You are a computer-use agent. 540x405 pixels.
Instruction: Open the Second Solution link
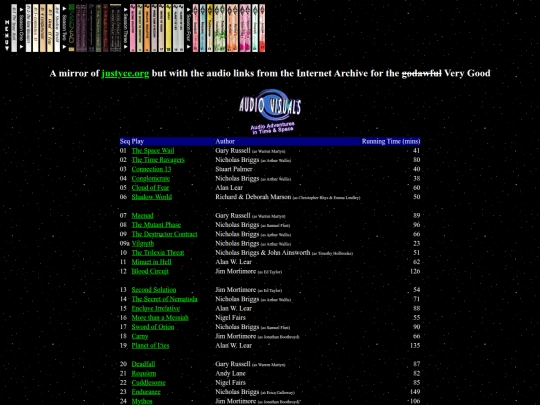(154, 290)
